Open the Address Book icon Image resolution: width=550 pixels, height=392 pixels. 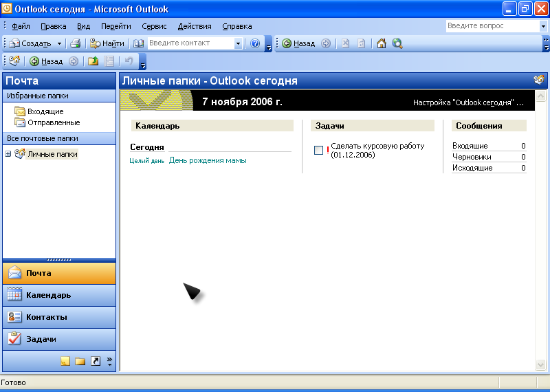[139, 43]
